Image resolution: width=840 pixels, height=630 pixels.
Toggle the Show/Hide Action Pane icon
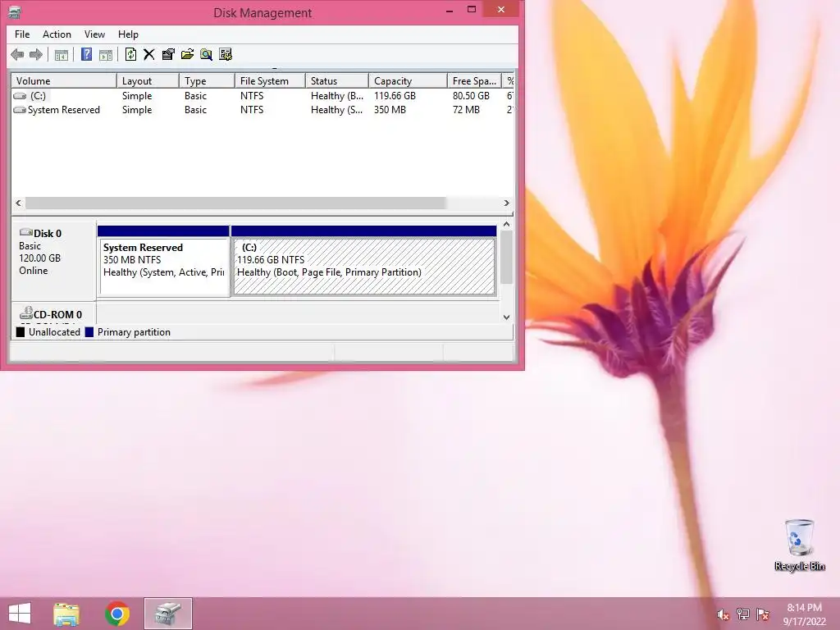coord(106,54)
